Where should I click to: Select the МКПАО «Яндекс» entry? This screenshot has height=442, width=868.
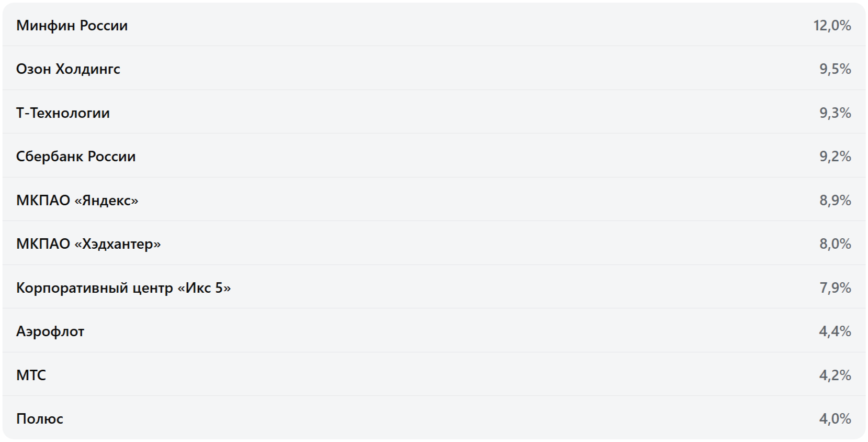coord(77,200)
